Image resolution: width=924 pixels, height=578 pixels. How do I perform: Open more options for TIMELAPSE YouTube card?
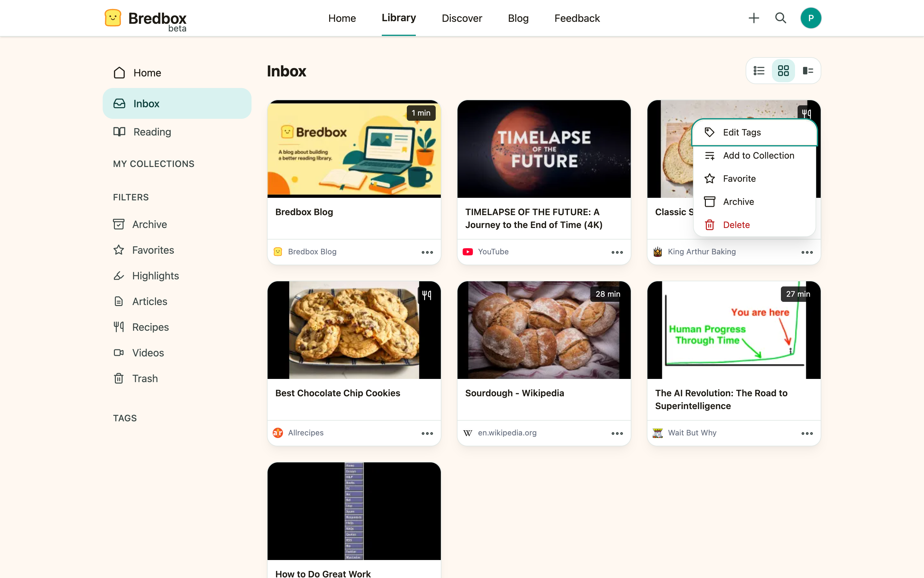click(617, 252)
